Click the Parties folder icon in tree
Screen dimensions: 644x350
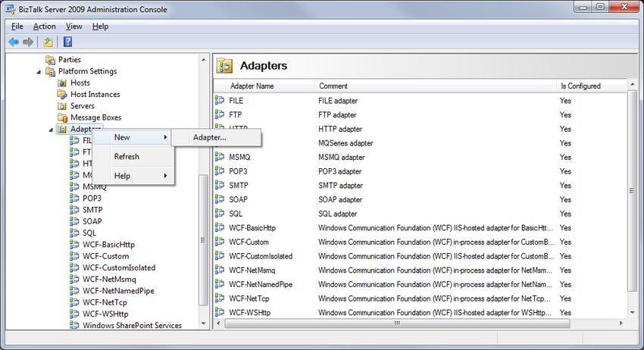[50, 60]
